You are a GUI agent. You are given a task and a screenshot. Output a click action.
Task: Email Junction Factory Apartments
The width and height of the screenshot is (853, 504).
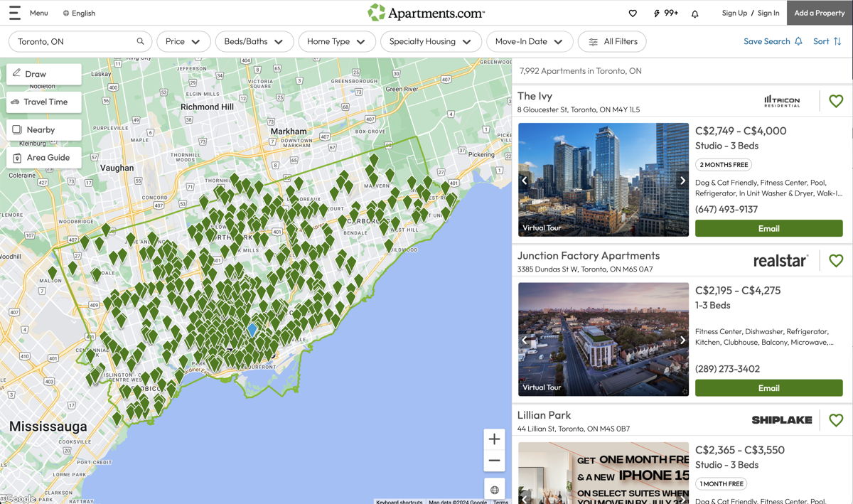coord(769,388)
